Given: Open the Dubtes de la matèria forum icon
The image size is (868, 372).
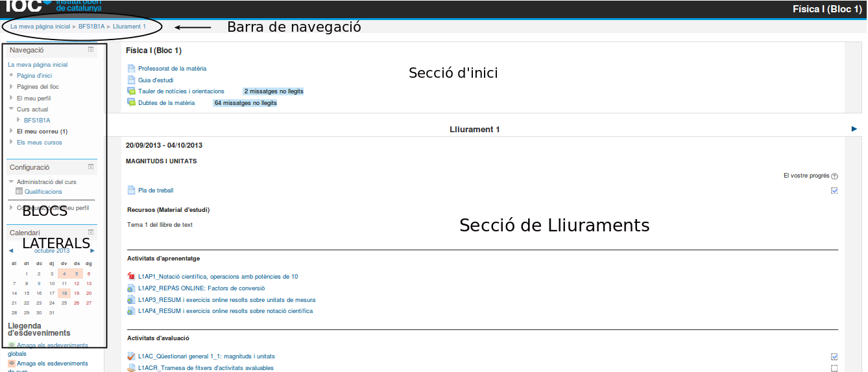Looking at the screenshot, I should pos(131,103).
